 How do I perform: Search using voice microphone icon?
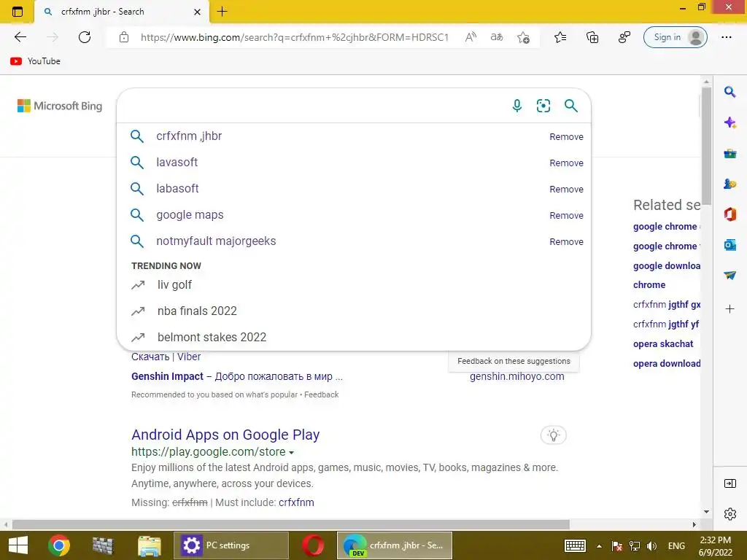(x=517, y=106)
